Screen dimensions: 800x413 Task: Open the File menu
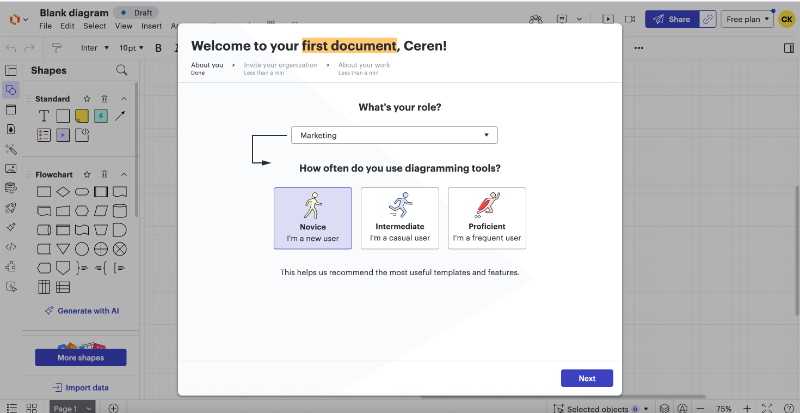[45, 26]
